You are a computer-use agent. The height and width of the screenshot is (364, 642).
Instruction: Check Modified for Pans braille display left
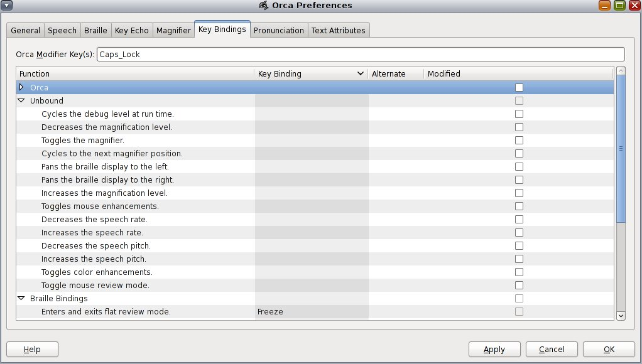point(519,166)
